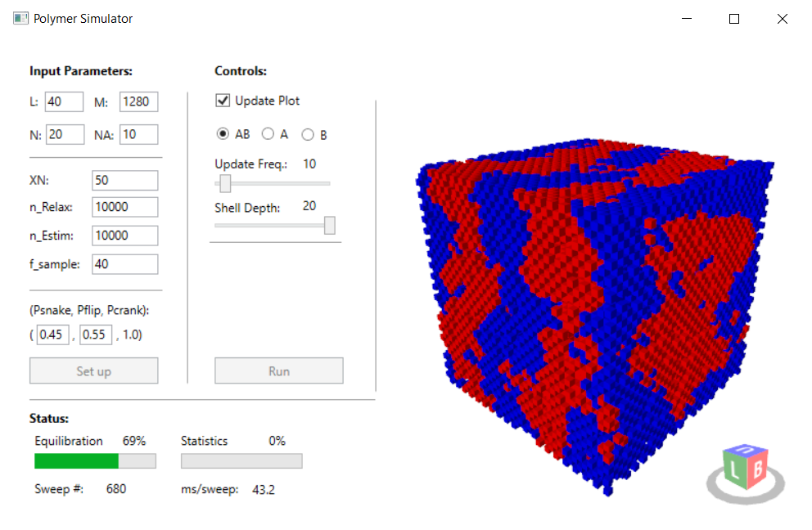Screen dimensions: 812x530
Task: Uncheck the Update Plot checkbox
Action: 222,101
